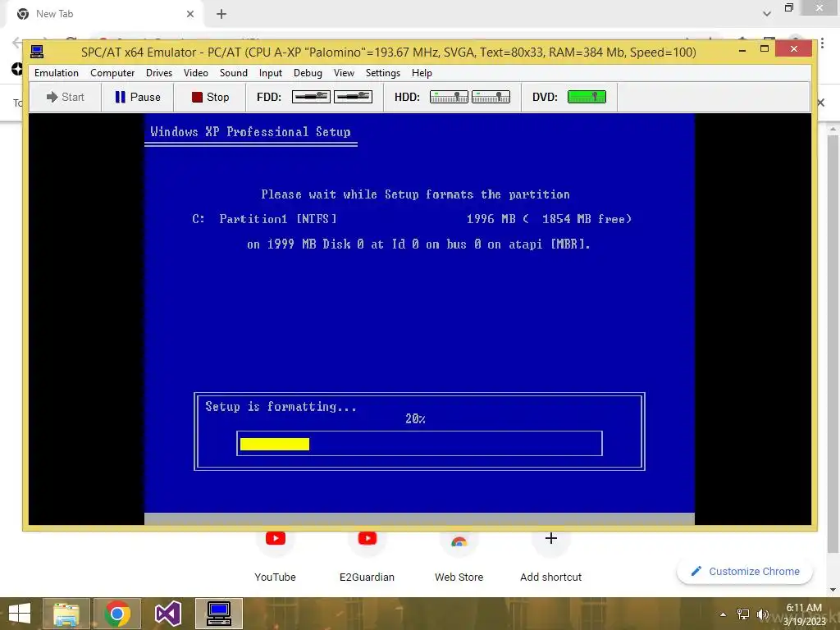Screen dimensions: 840x630
Task: Open File Explorer from the taskbar
Action: tap(66, 614)
